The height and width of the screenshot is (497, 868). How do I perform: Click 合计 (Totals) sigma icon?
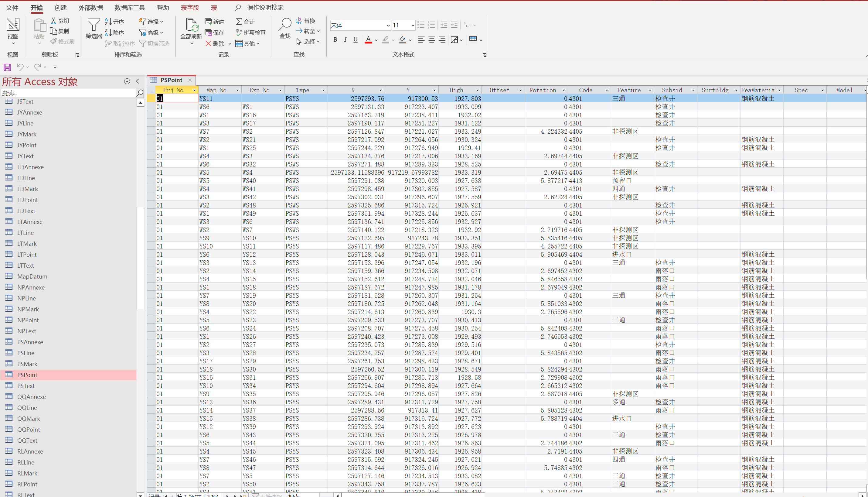pos(239,22)
